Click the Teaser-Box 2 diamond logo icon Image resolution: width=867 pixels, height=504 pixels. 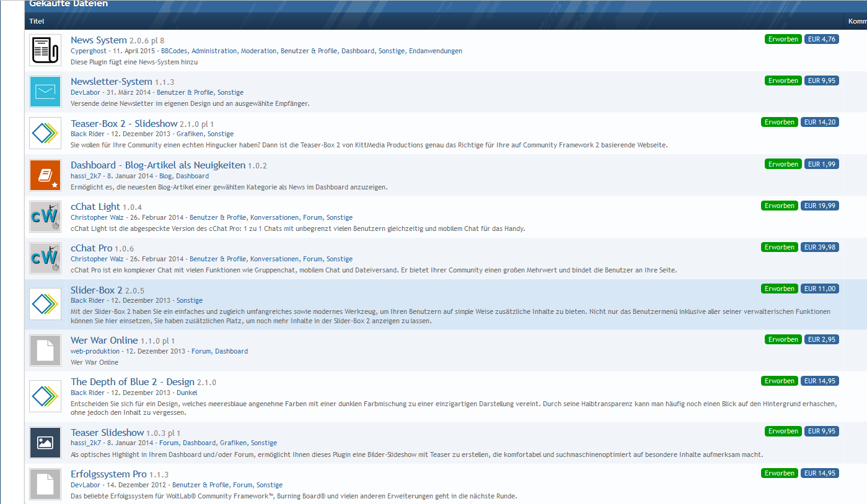pos(45,133)
